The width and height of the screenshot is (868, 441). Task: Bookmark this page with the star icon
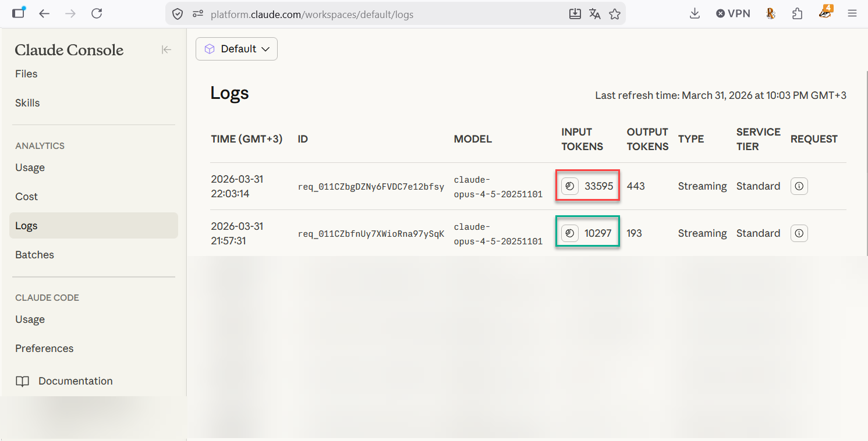click(x=615, y=13)
